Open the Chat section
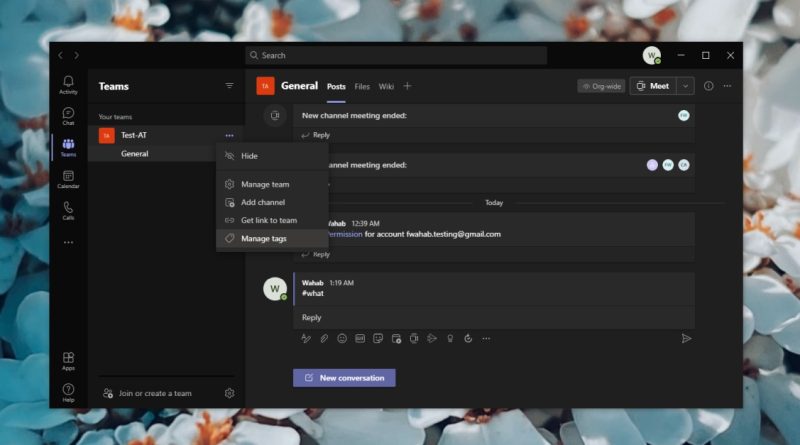Viewport: 800px width, 445px height. (x=68, y=116)
